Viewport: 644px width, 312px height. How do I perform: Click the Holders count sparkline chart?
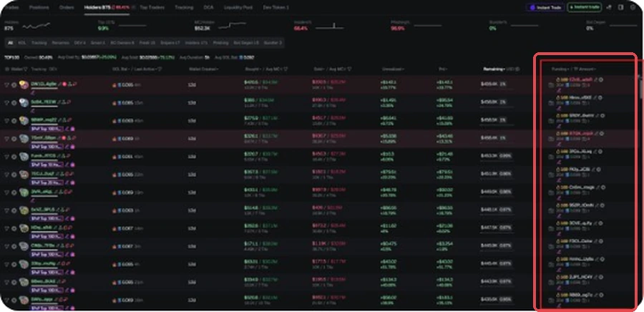(x=36, y=26)
